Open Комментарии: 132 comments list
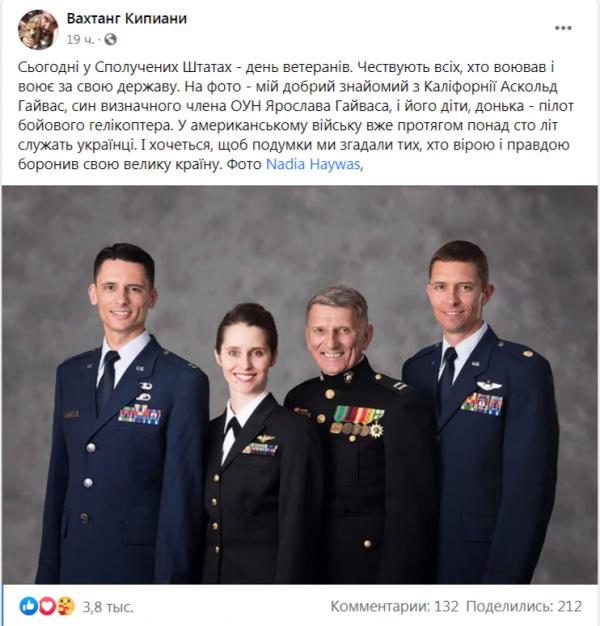600x626 pixels. [x=394, y=606]
